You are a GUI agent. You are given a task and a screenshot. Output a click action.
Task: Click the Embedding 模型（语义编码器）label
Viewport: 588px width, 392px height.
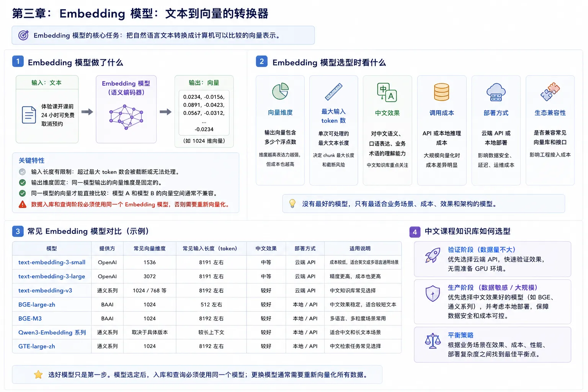(x=126, y=88)
